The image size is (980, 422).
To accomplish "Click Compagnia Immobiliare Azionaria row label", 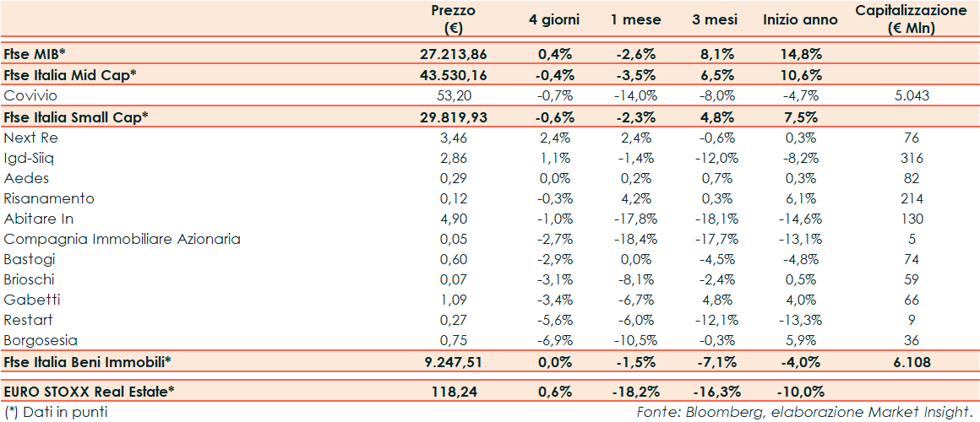I will click(x=122, y=239).
